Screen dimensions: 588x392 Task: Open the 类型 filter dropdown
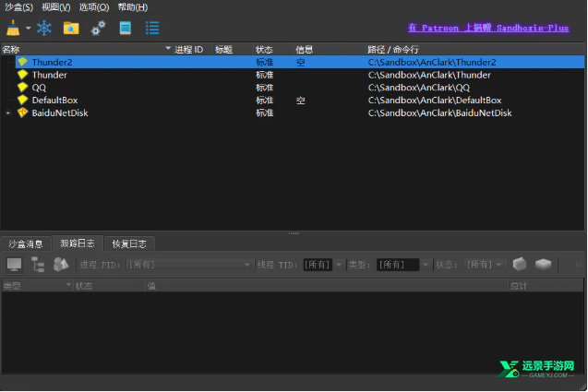(x=403, y=265)
